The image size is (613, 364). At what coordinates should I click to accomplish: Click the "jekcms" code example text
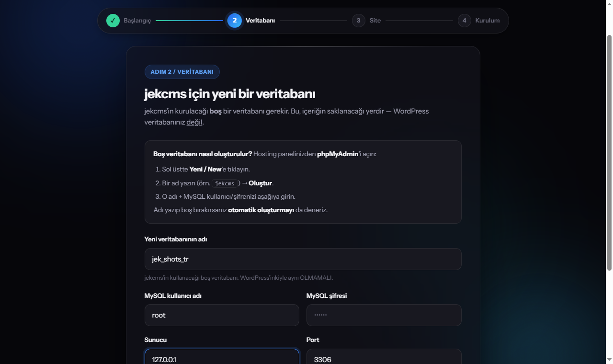tap(225, 183)
